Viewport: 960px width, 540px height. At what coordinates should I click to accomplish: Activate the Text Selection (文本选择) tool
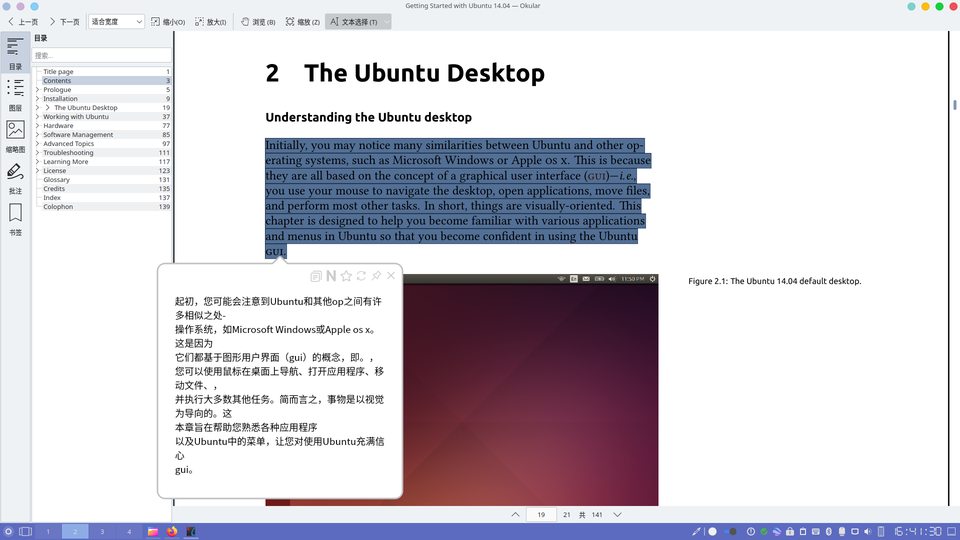(x=354, y=21)
